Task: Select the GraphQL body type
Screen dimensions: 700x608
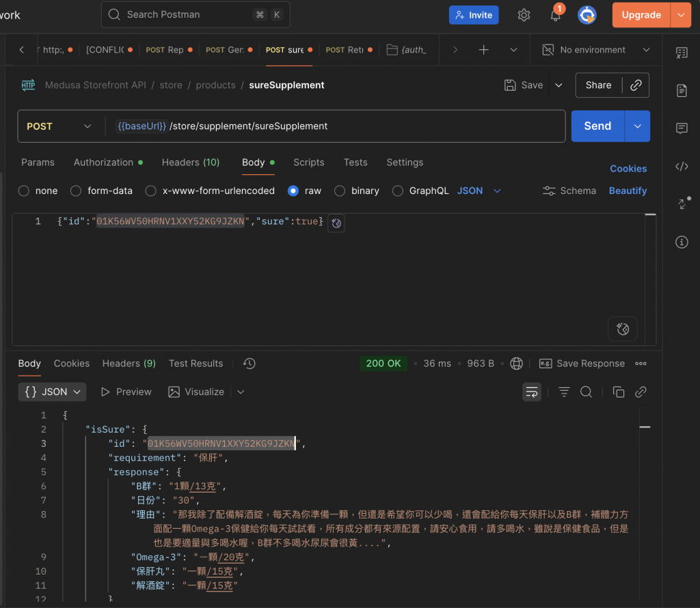Action: point(397,191)
